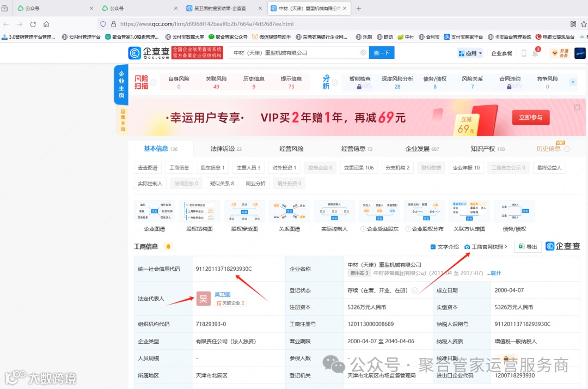This screenshot has height=389, width=588.
Task: Open 关联风险 49 risk item
Action: click(x=216, y=82)
